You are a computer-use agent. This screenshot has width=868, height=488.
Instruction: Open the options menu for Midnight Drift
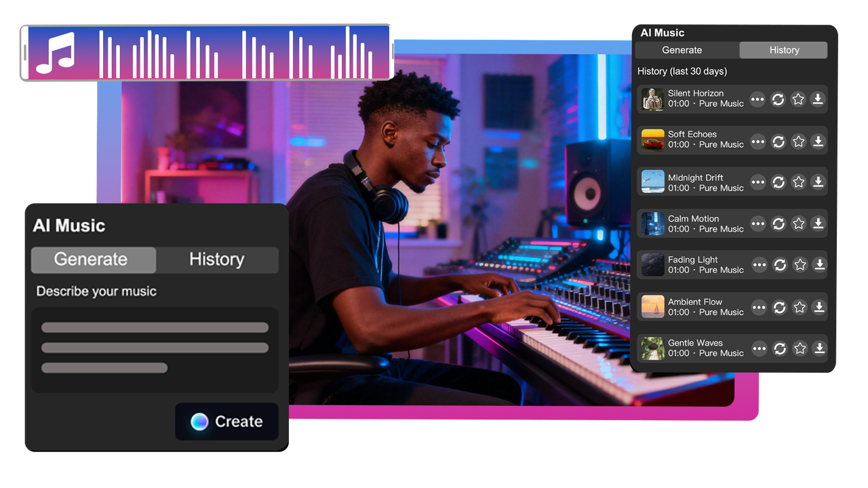point(757,182)
